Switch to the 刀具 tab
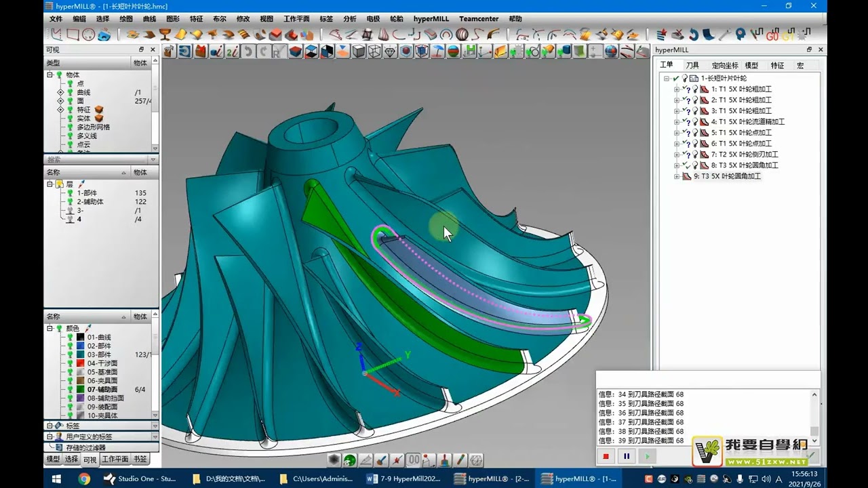This screenshot has width=868, height=488. click(x=692, y=65)
